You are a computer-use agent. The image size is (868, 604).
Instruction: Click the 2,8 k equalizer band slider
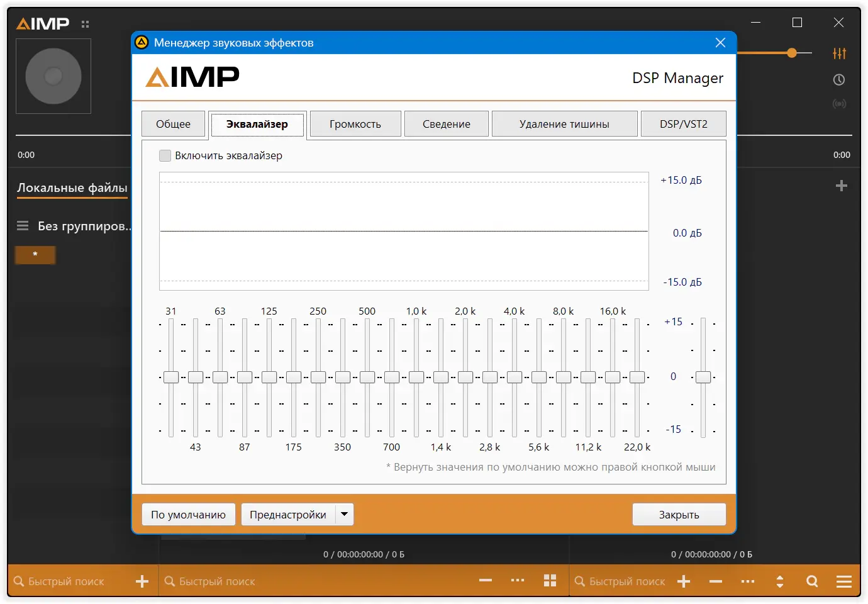tap(490, 377)
